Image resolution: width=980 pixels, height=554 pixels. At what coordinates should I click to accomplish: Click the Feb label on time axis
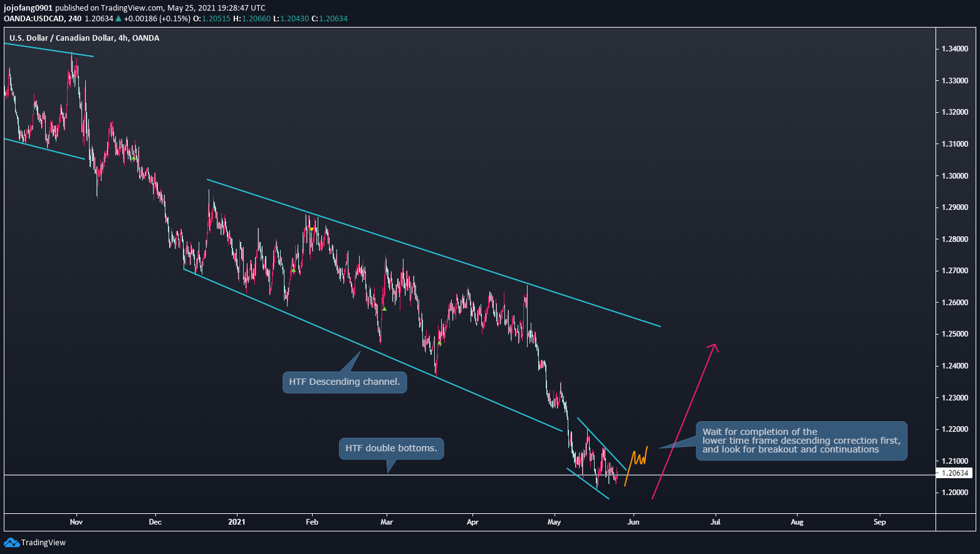[312, 521]
